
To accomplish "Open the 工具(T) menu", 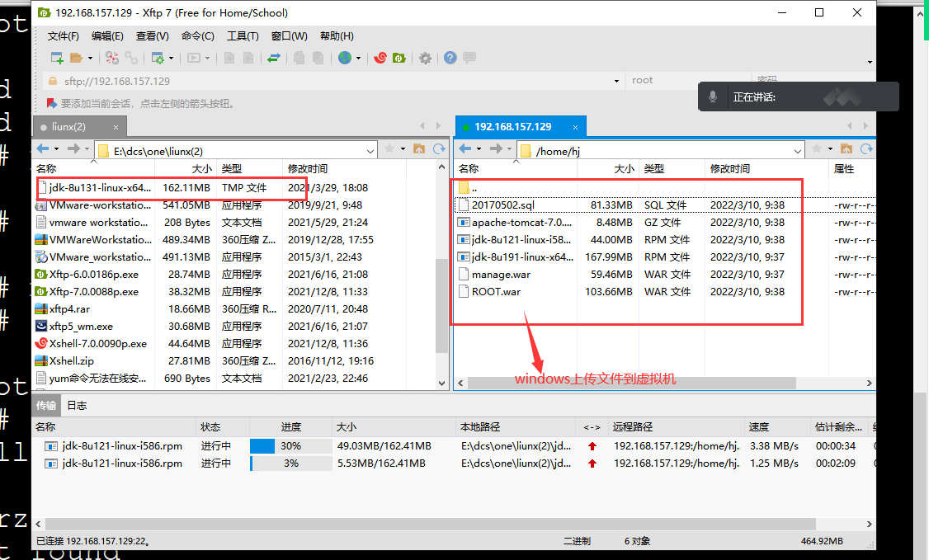I will [243, 36].
